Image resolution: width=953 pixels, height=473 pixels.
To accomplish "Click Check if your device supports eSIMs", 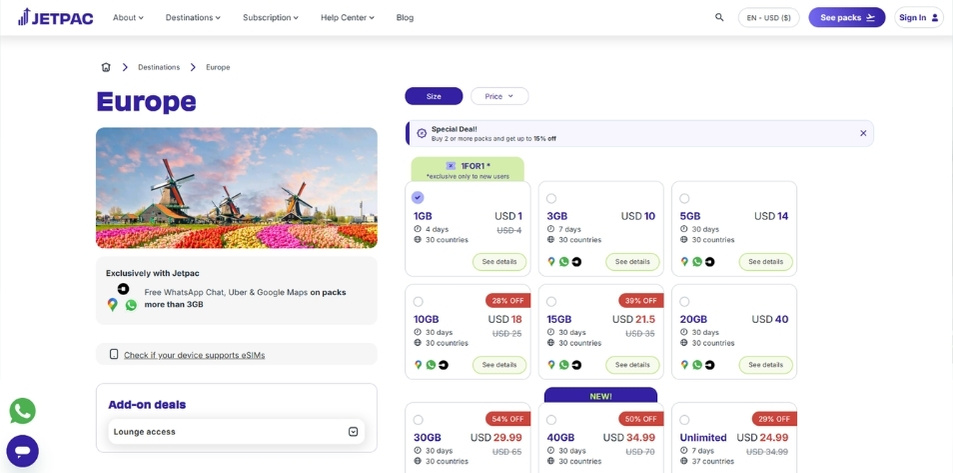I will coord(194,355).
